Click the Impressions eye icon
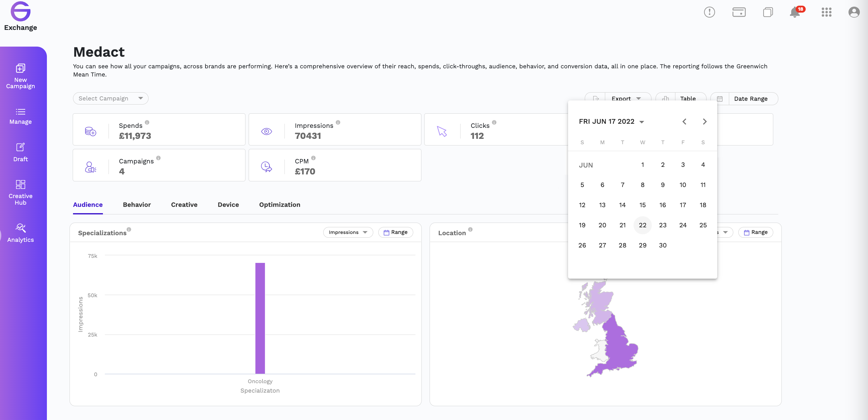This screenshot has height=420, width=868. pyautogui.click(x=266, y=132)
